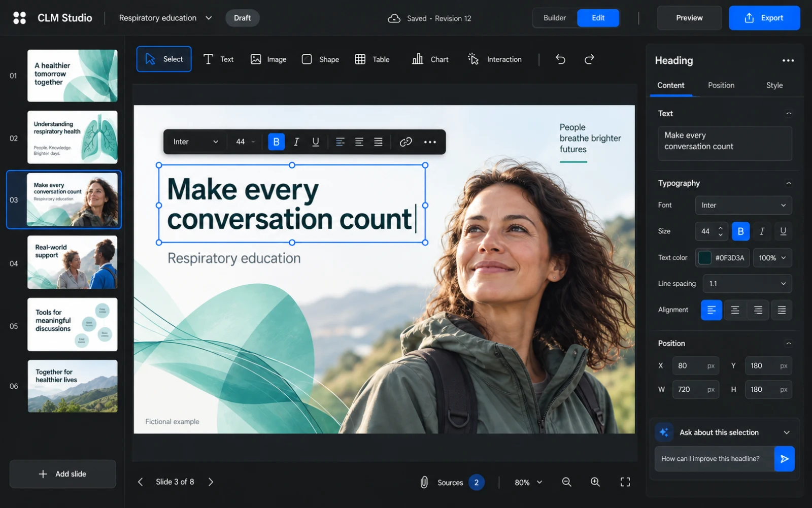Pick the Shape tool

[320, 59]
